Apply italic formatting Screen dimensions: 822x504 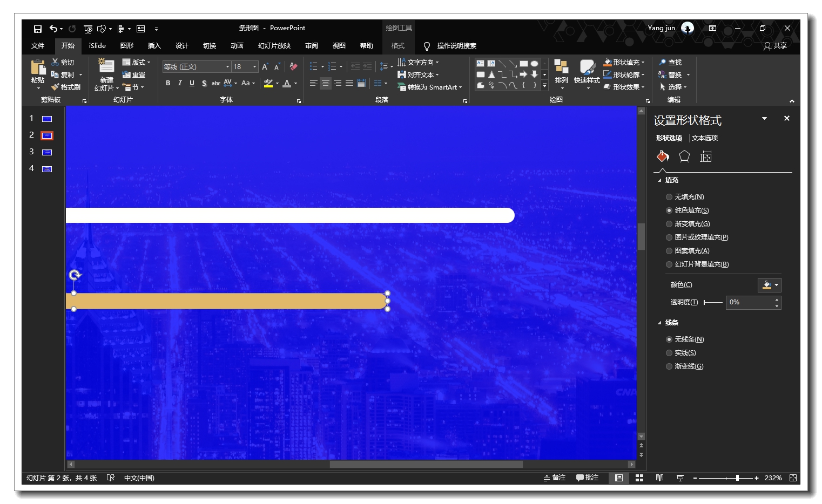click(x=180, y=83)
